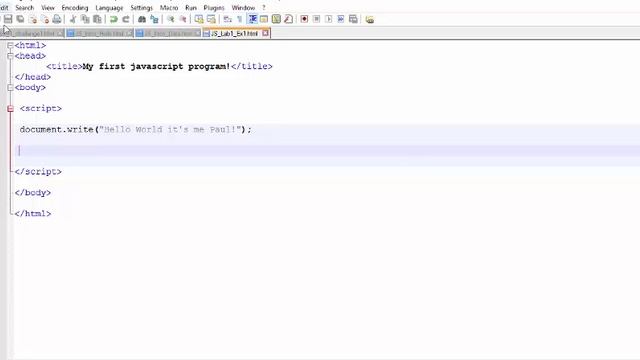Viewport: 640px width, 360px height.
Task: Toggle Word Wrap in the toolbar
Action: point(227,19)
